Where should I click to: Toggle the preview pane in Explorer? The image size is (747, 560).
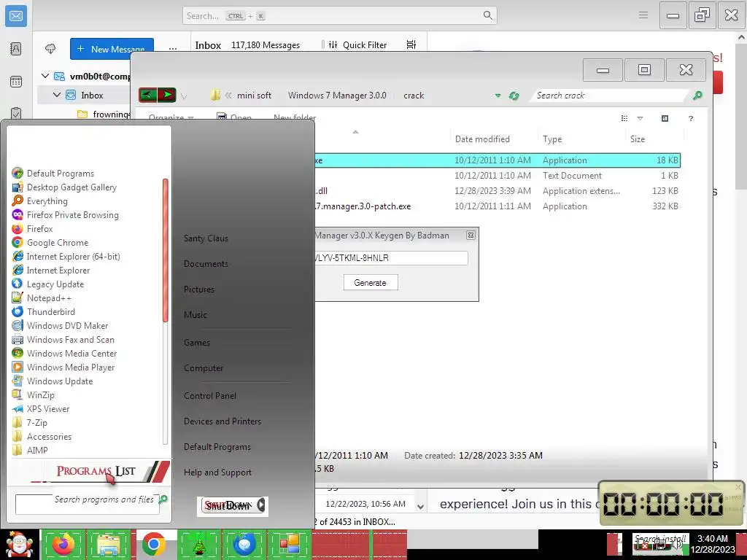click(665, 119)
